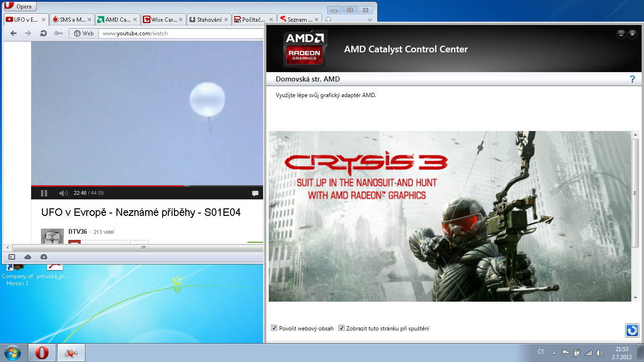644x362 pixels.
Task: Toggle the Opera panels button in the status bar
Action: click(12, 257)
